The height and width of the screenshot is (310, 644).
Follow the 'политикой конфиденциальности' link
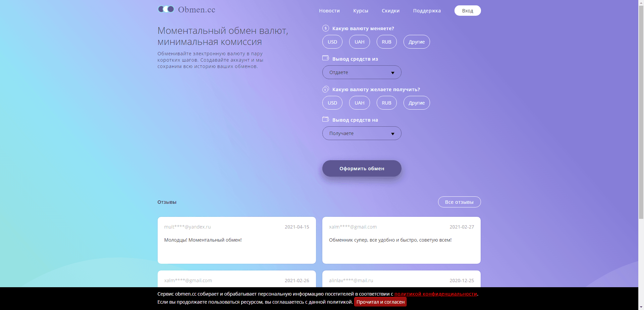[x=435, y=294]
